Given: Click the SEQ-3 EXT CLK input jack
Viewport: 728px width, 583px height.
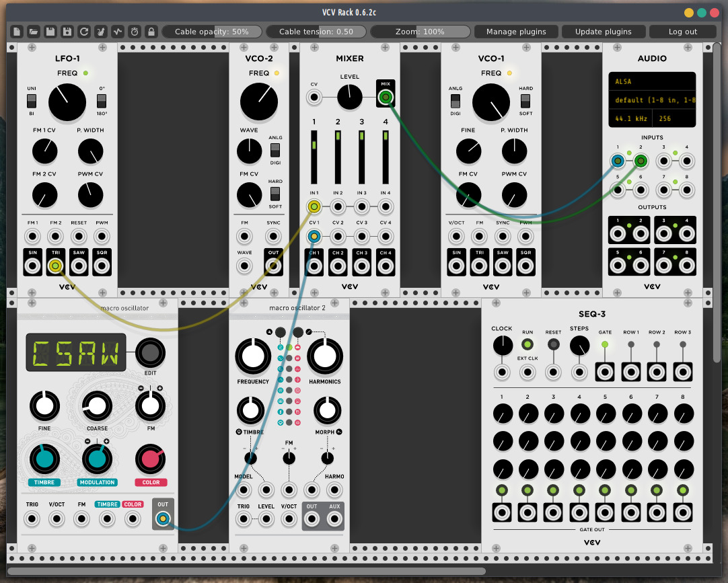Looking at the screenshot, I should [527, 372].
